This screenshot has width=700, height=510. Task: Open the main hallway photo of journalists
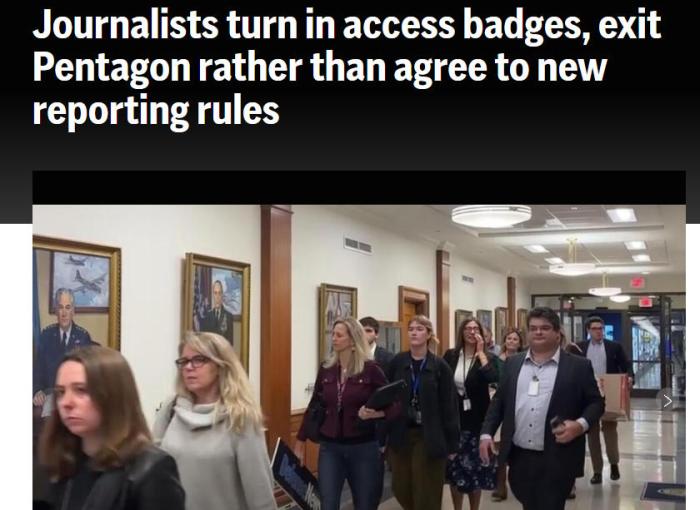pyautogui.click(x=359, y=357)
